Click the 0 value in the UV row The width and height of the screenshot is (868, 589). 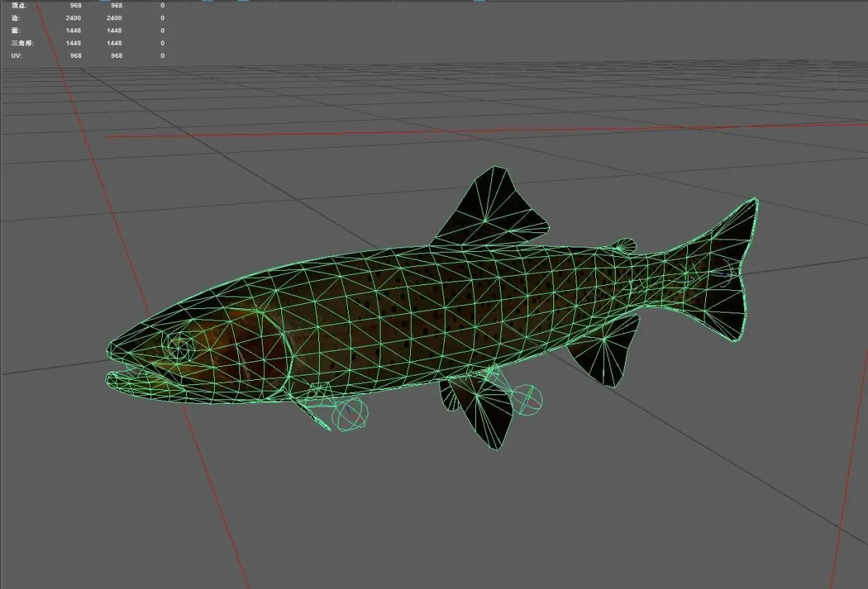(163, 56)
